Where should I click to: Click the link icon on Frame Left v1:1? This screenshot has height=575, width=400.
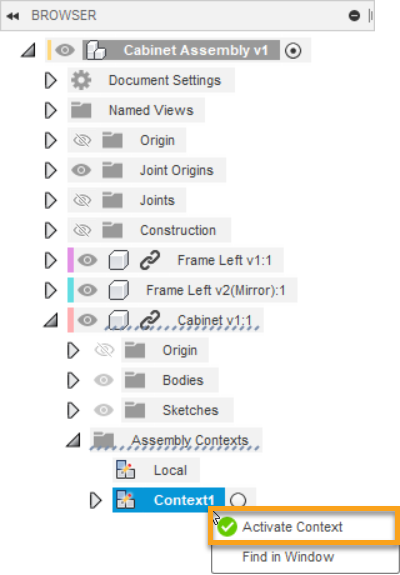pyautogui.click(x=150, y=260)
